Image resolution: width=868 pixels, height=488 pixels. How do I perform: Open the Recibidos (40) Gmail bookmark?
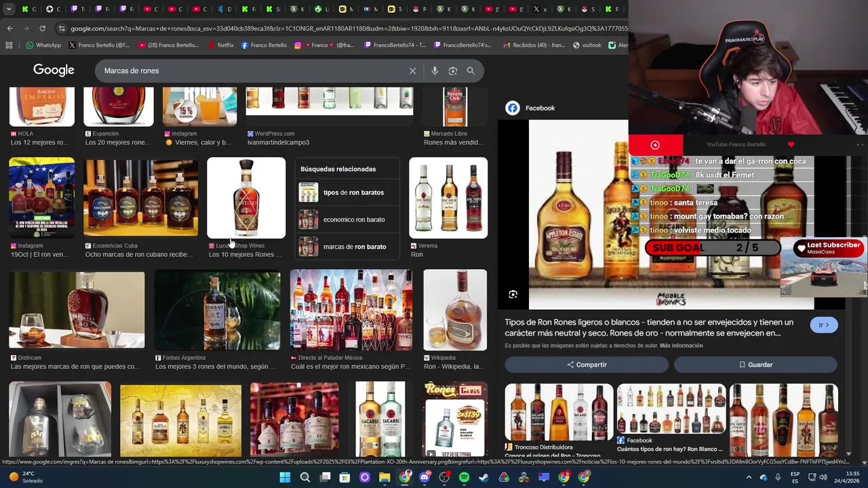[x=534, y=45]
